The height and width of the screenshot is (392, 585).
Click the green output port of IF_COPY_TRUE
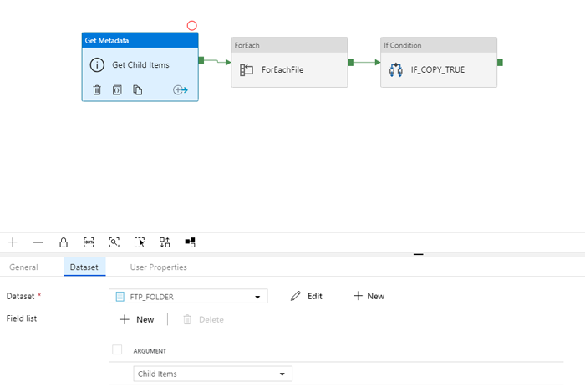coord(500,63)
